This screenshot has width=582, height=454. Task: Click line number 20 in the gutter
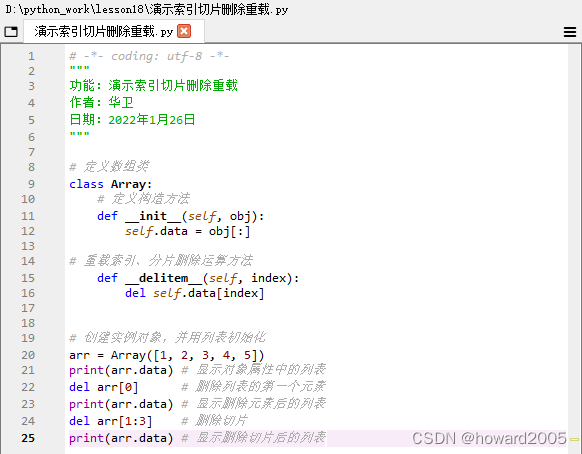pyautogui.click(x=28, y=355)
